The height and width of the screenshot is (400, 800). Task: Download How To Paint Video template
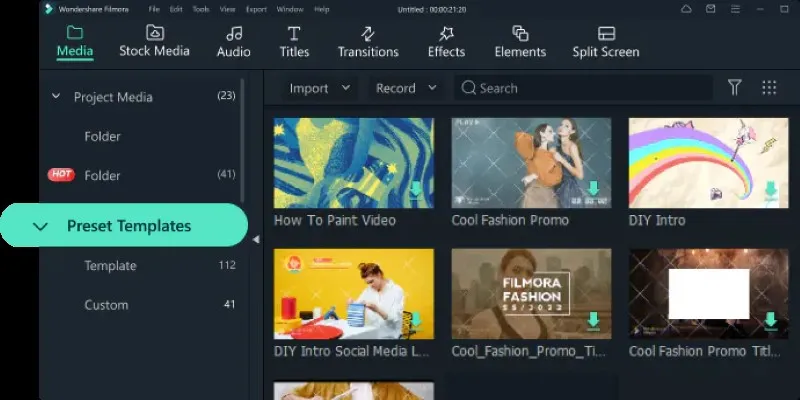[x=416, y=189]
